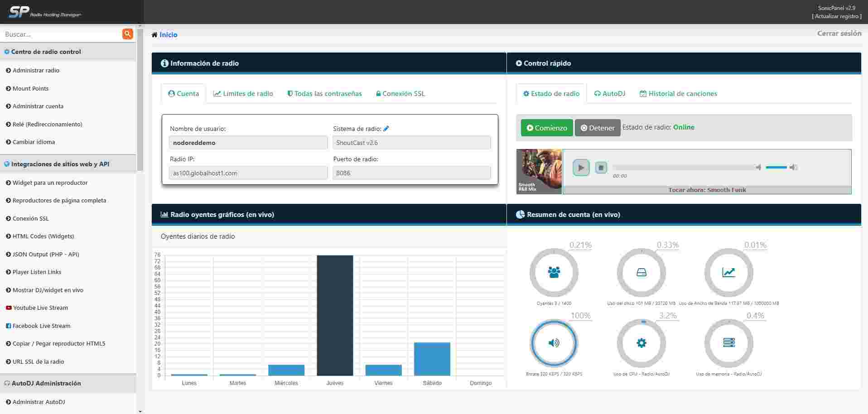Expand the AutoDJ Administración section
The height and width of the screenshot is (414, 868).
46,383
